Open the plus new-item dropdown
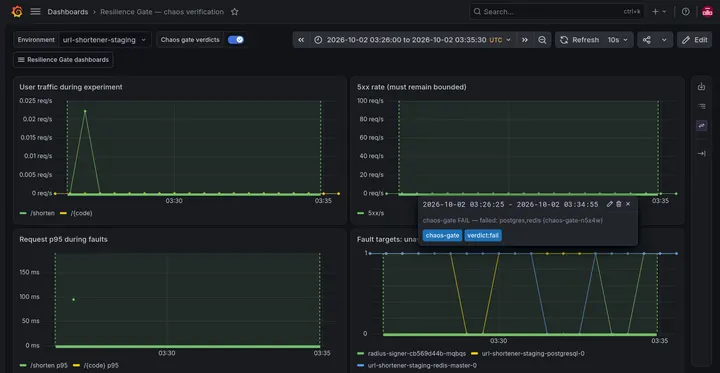The image size is (720, 373). (659, 12)
